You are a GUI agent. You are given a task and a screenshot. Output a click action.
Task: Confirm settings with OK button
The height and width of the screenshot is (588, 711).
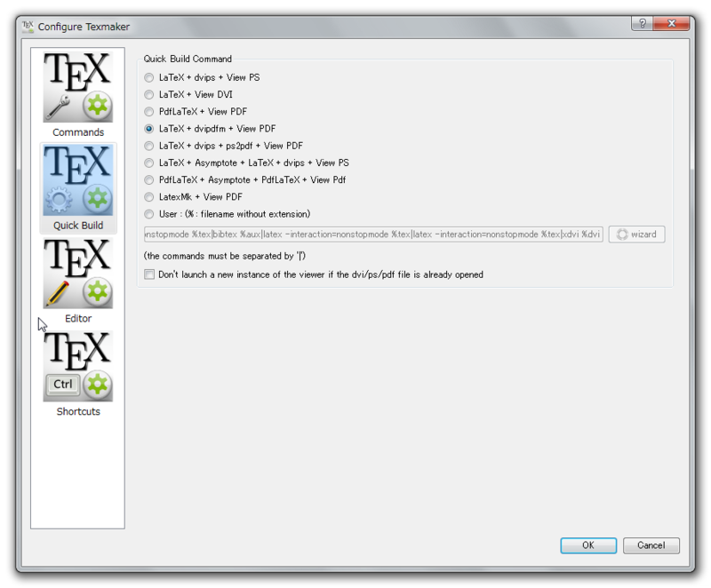click(x=588, y=545)
